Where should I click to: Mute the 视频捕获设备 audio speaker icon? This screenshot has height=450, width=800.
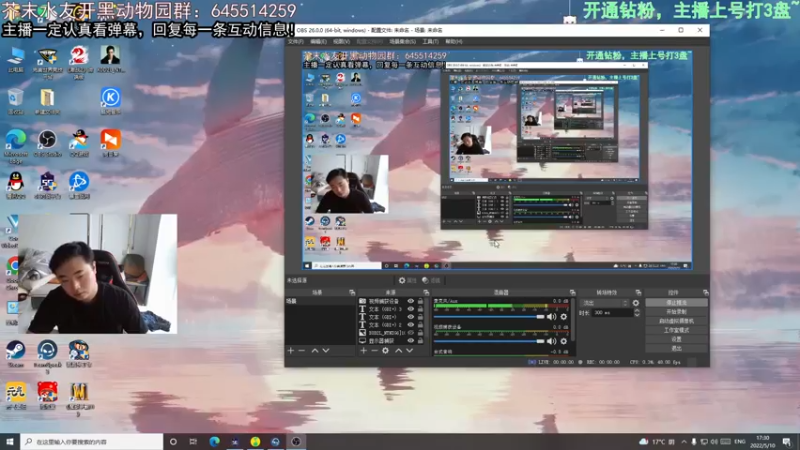552,341
